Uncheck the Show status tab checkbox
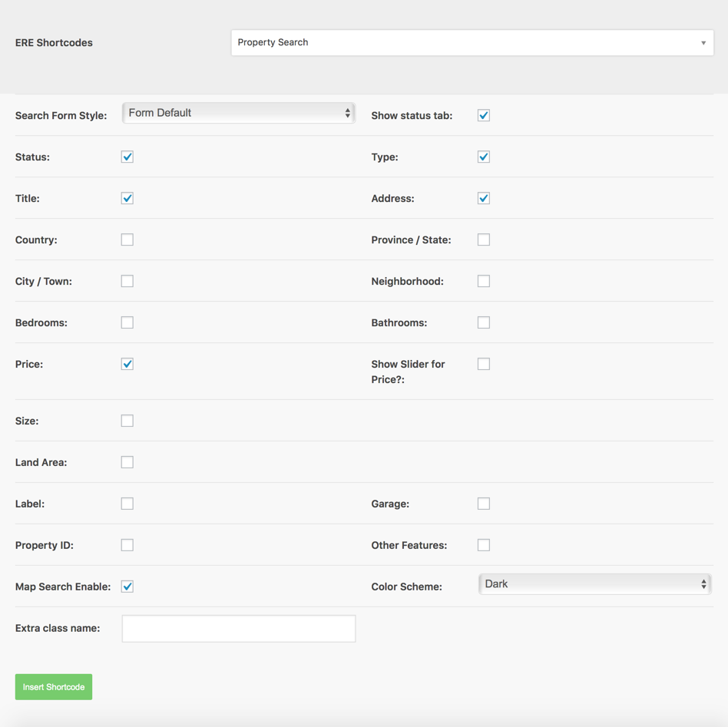 pyautogui.click(x=484, y=115)
